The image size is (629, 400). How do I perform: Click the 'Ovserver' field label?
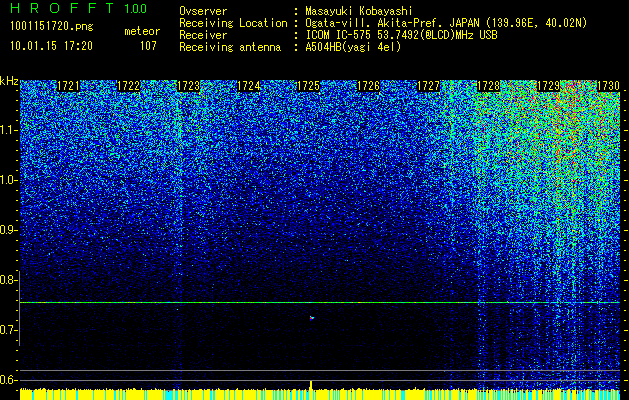(203, 11)
